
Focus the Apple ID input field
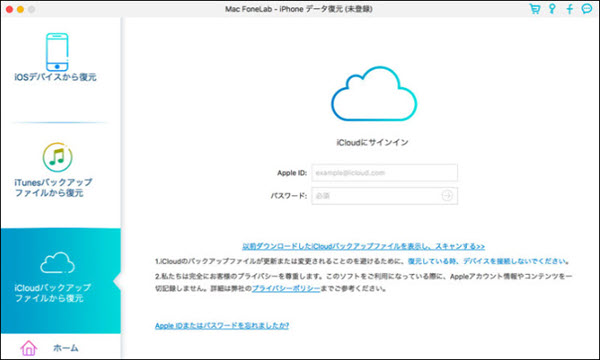click(x=385, y=173)
